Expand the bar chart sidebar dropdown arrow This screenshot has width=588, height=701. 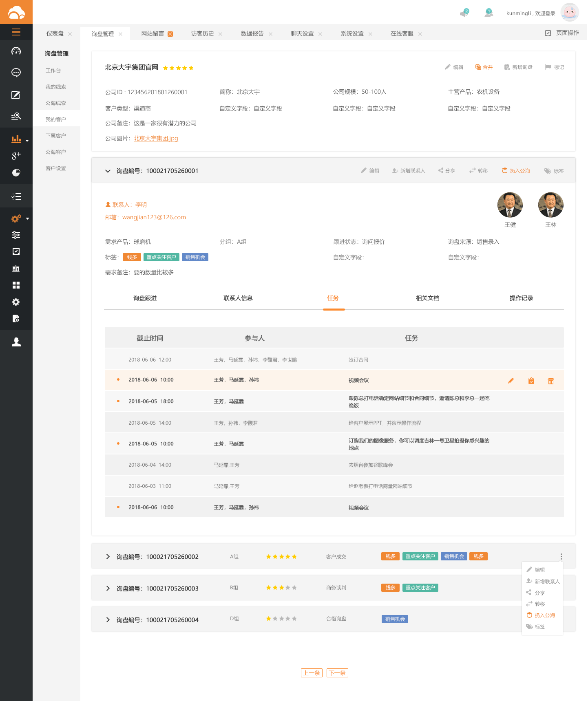click(x=27, y=141)
